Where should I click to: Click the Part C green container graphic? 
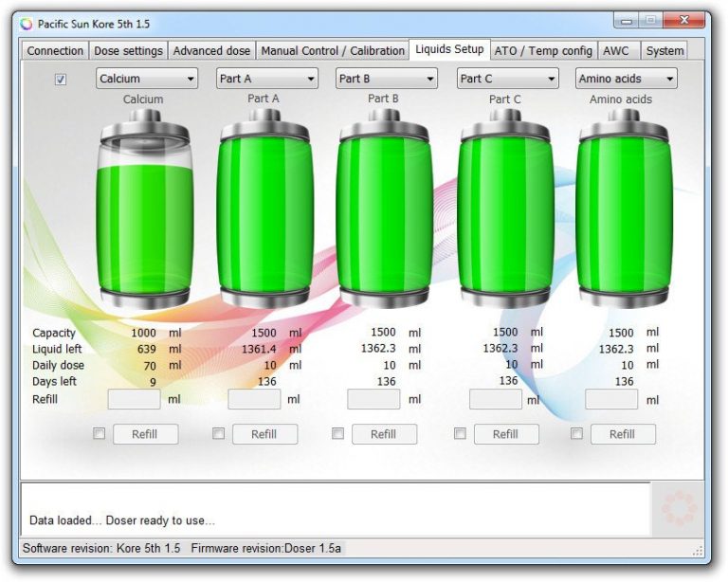point(505,210)
